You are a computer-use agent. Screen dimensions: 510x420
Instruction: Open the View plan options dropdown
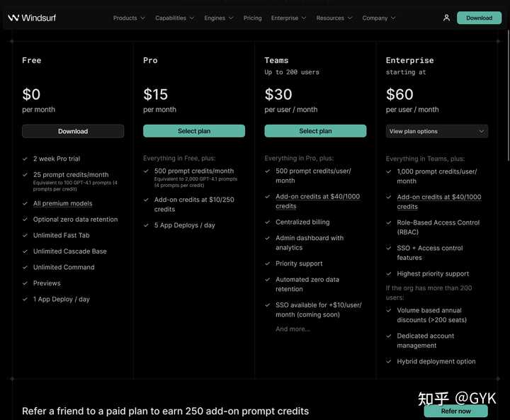click(x=437, y=132)
